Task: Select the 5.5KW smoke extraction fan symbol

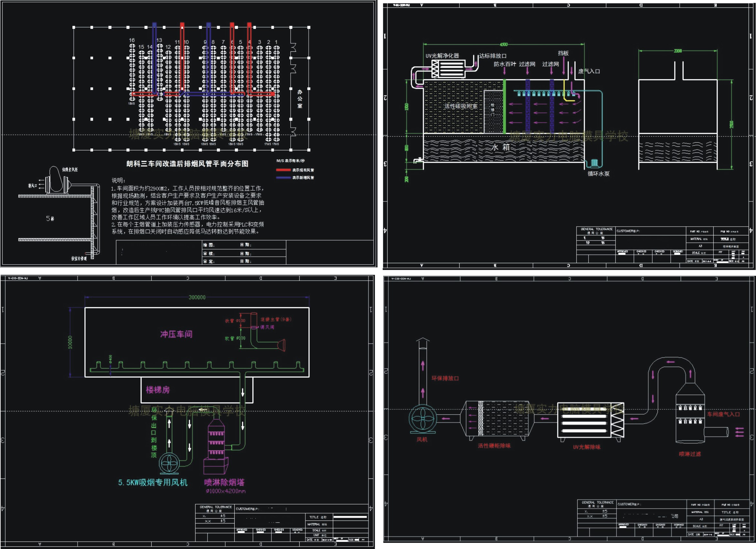Action: 169,463
